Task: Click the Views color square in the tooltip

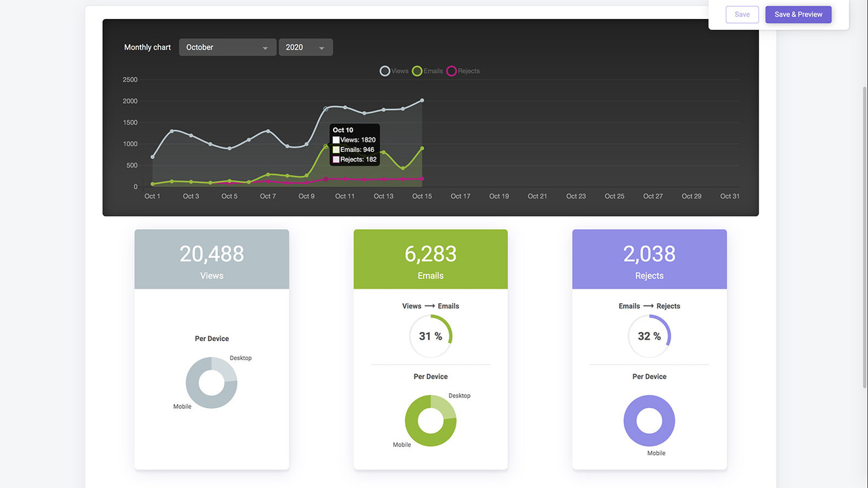Action: 336,140
